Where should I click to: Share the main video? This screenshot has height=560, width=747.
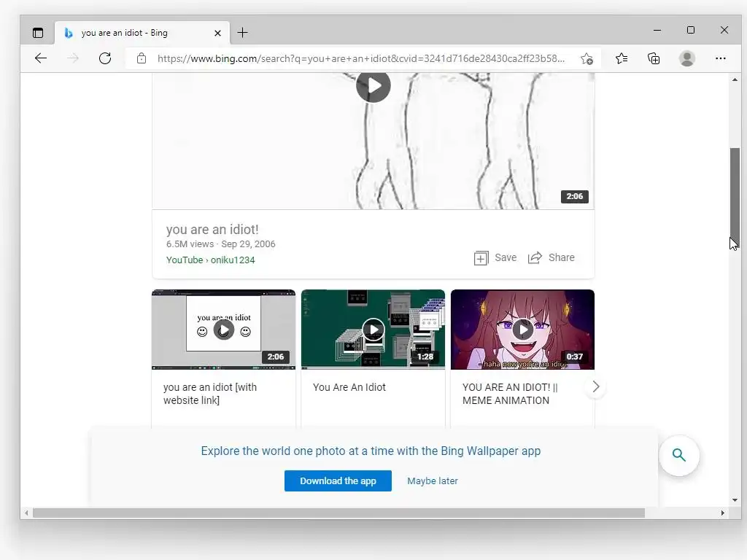click(551, 257)
